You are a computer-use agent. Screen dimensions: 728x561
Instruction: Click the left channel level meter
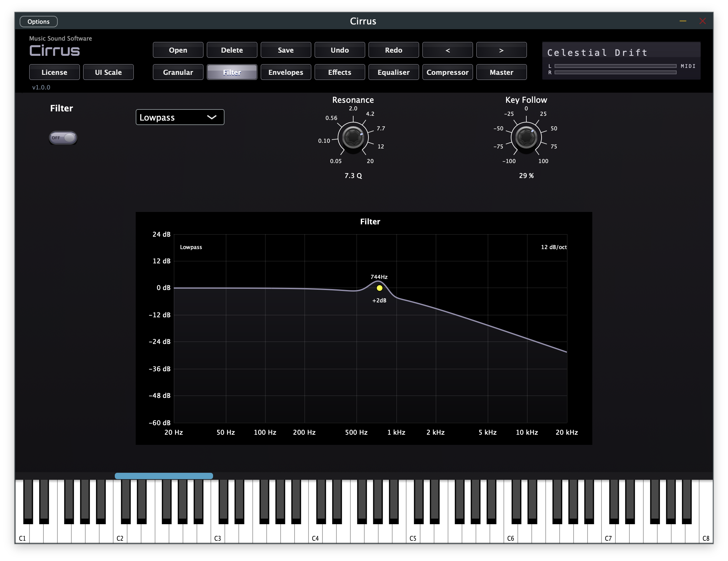(x=615, y=66)
